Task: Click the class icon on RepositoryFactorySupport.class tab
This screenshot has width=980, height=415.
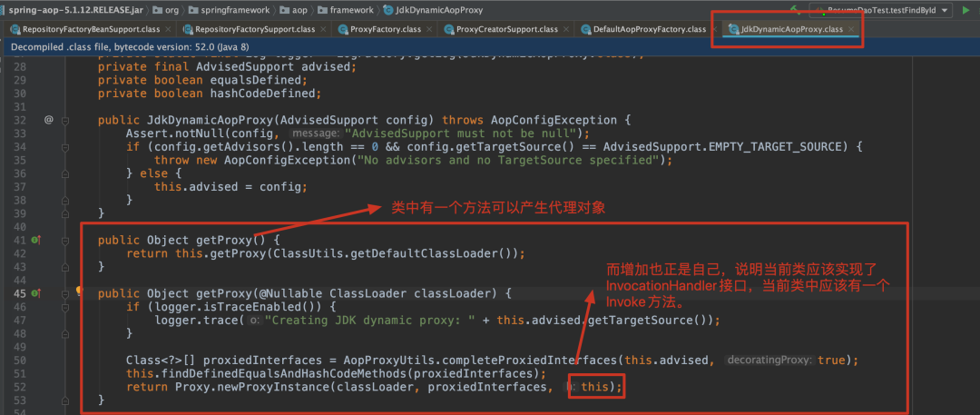Action: click(x=188, y=29)
